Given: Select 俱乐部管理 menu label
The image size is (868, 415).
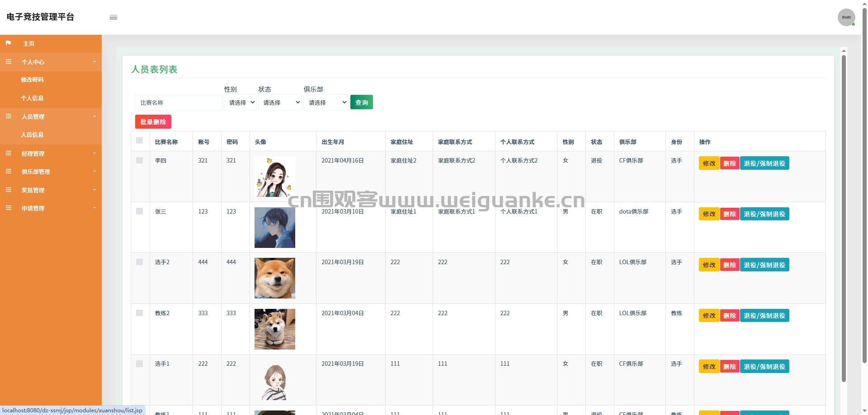Looking at the screenshot, I should 36,172.
